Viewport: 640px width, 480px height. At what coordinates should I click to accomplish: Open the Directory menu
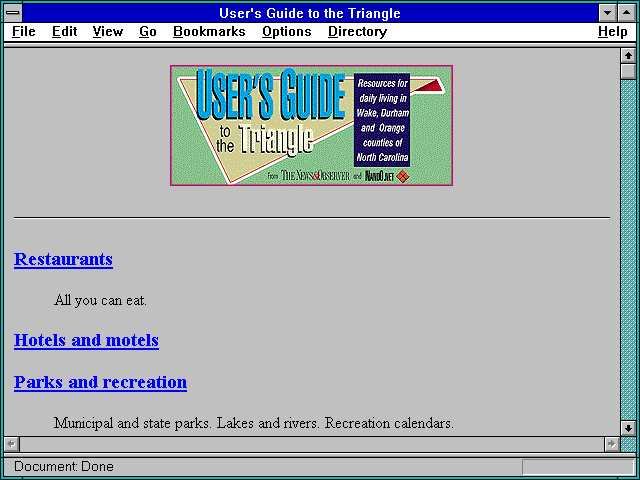pos(357,32)
